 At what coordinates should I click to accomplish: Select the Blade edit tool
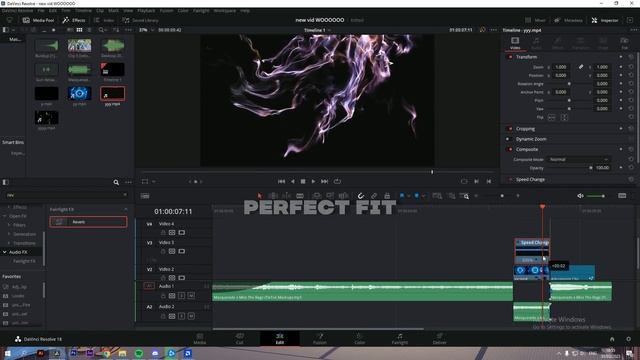tap(300, 196)
